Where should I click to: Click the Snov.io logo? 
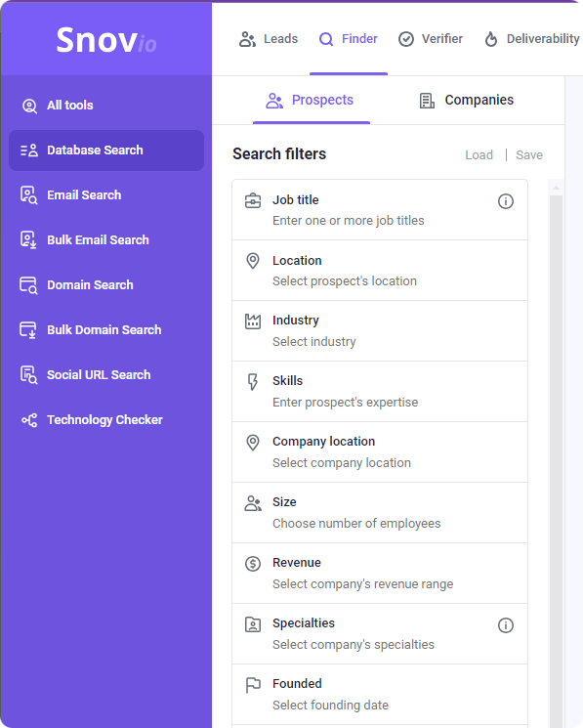pos(106,40)
